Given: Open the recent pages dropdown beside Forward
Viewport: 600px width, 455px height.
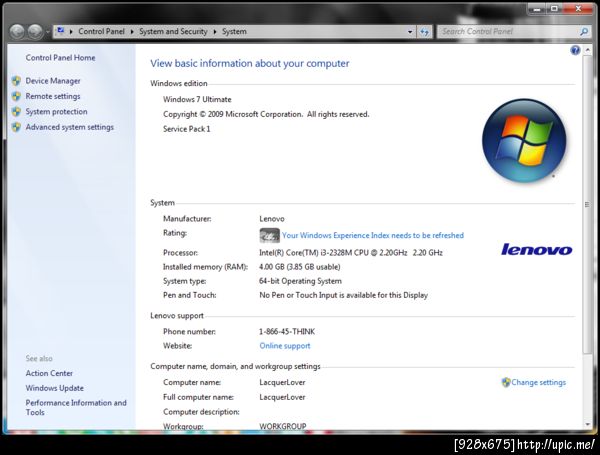Looking at the screenshot, I should tap(47, 32).
